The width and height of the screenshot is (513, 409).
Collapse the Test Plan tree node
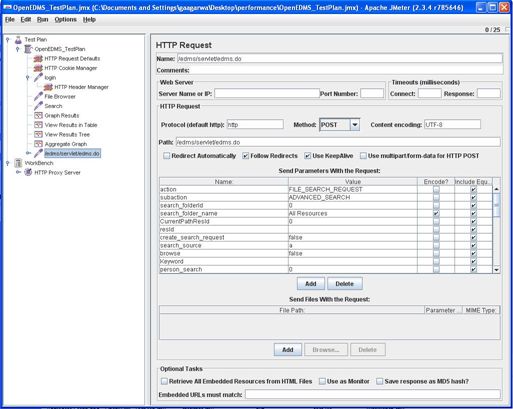click(8, 40)
